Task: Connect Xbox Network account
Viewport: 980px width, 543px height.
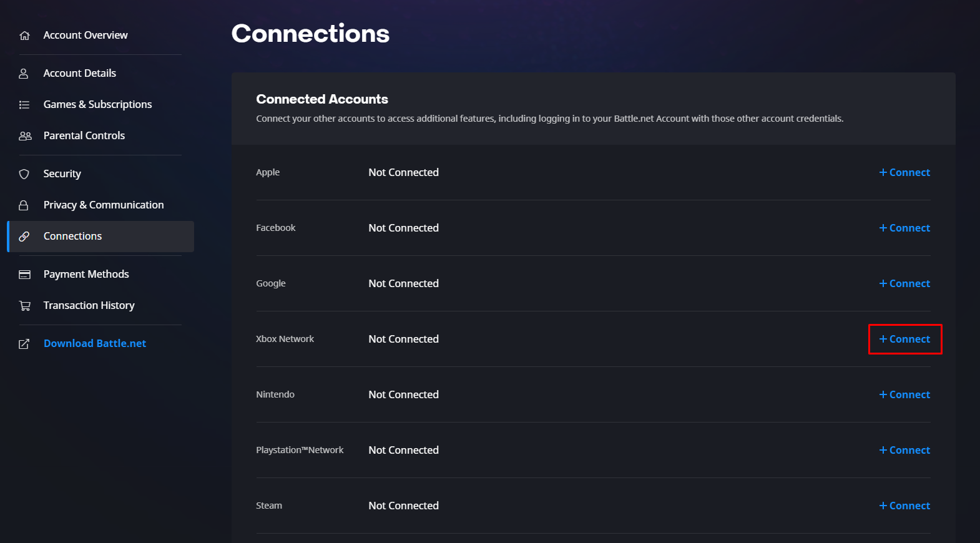Action: pos(904,340)
